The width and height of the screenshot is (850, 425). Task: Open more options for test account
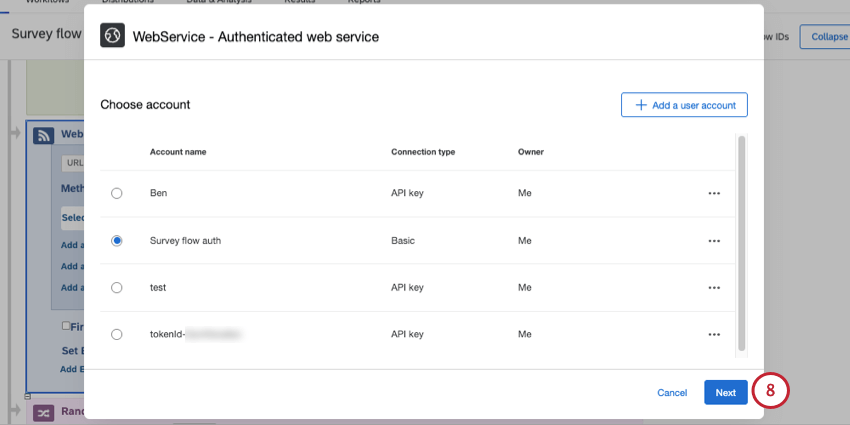tap(714, 287)
